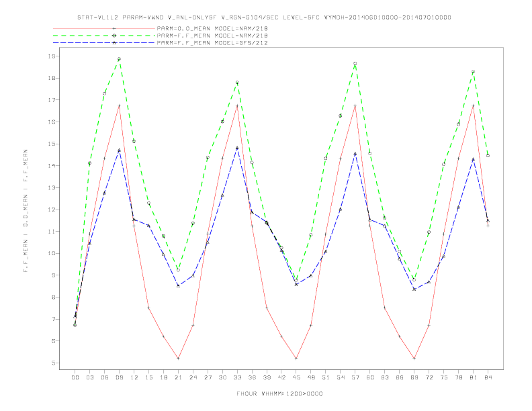Viewport: 532px width, 411px height.
Task: Click y-axis tick label 17
Action: [x=51, y=100]
